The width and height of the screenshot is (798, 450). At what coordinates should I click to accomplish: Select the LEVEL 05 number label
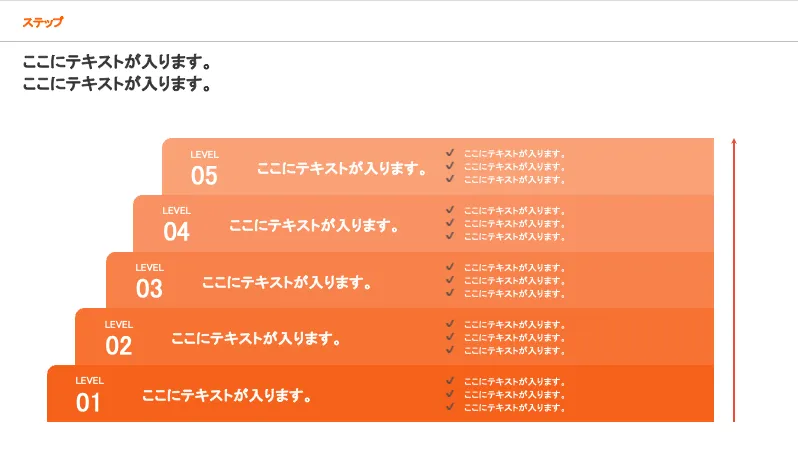(x=204, y=176)
